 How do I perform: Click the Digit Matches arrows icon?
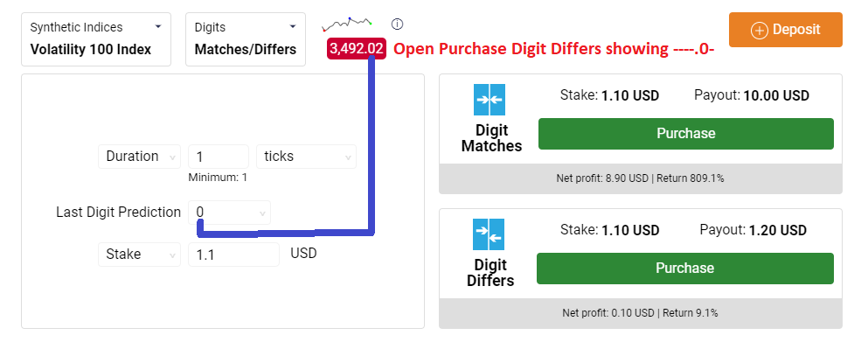tap(490, 100)
